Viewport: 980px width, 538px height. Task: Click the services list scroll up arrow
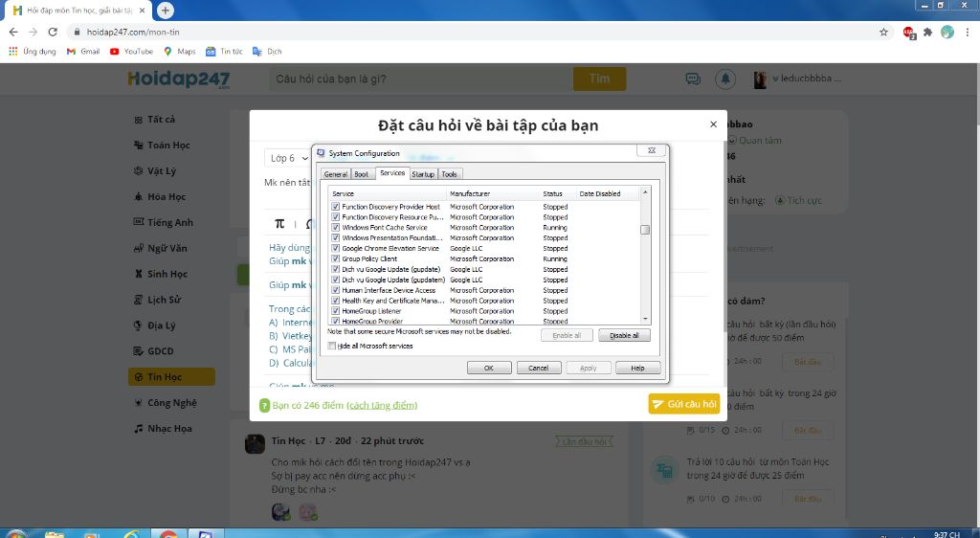(x=645, y=192)
